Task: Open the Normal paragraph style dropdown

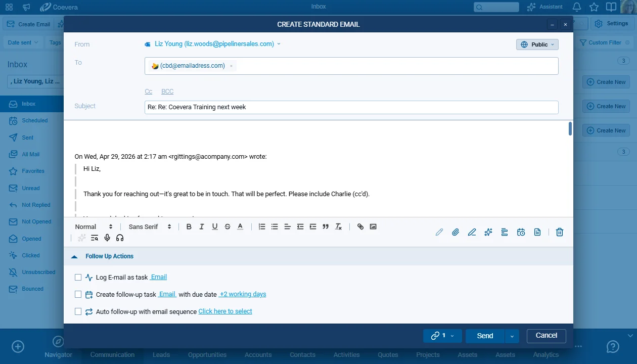Action: (94, 226)
